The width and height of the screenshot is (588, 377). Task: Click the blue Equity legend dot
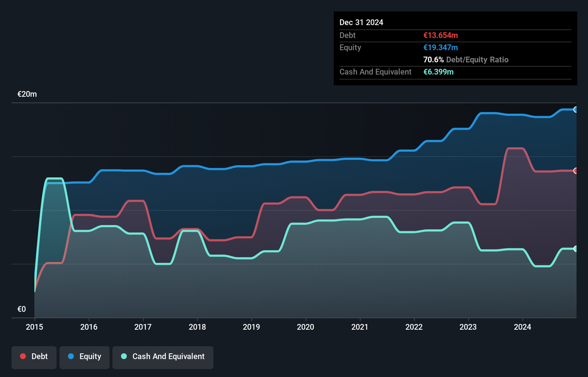pos(71,356)
